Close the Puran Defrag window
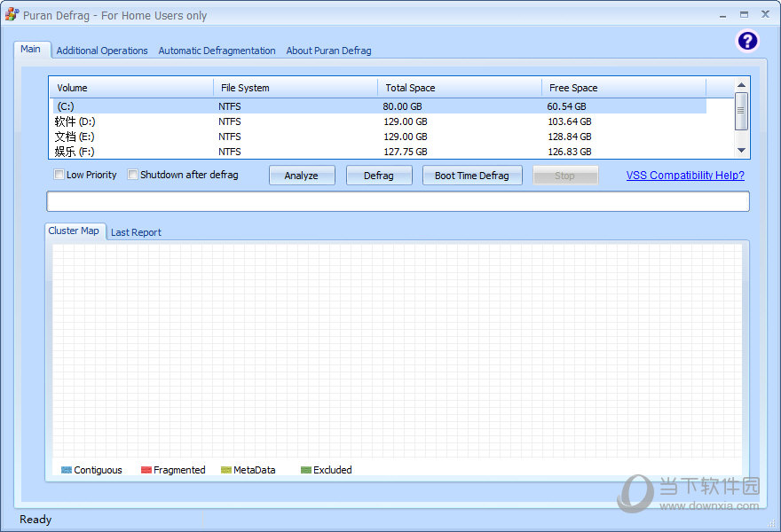The width and height of the screenshot is (781, 532). click(766, 14)
